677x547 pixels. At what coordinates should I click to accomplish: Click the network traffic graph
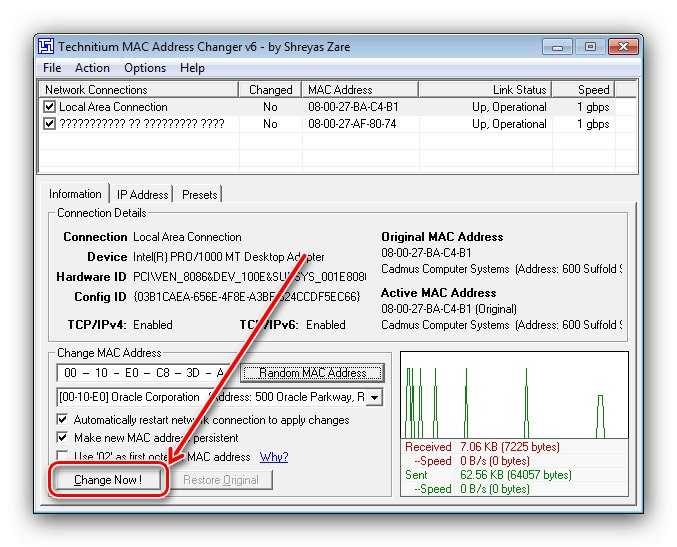pos(514,395)
